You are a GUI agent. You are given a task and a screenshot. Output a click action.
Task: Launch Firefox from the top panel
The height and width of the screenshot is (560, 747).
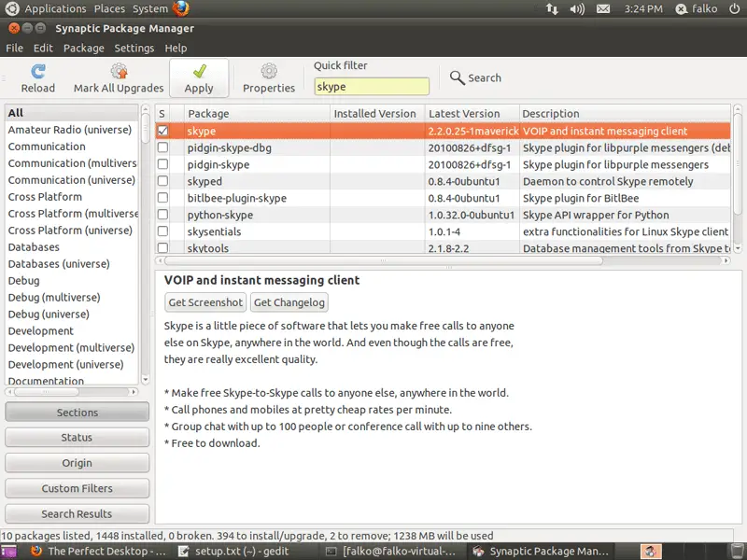[x=181, y=8]
